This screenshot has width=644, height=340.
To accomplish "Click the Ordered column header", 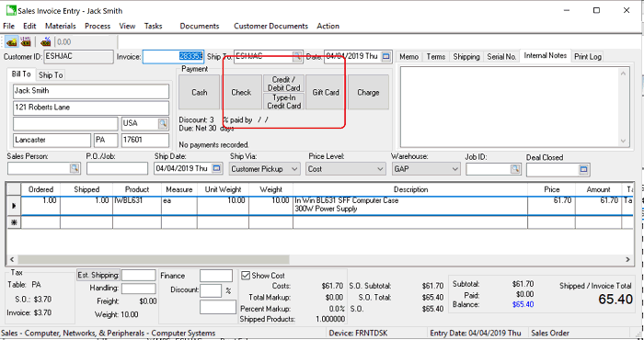I will coord(40,189).
